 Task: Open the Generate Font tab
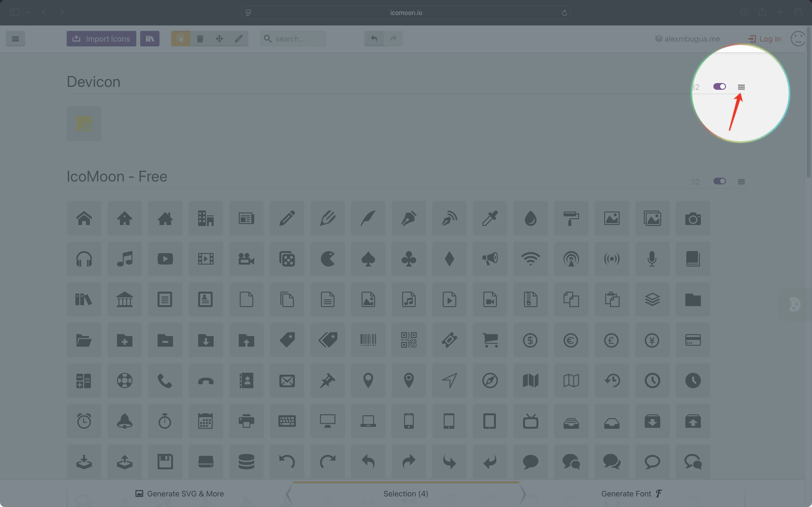coord(631,493)
